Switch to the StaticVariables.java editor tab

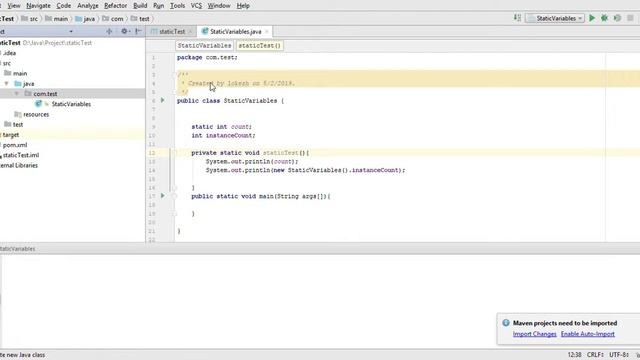[x=236, y=31]
